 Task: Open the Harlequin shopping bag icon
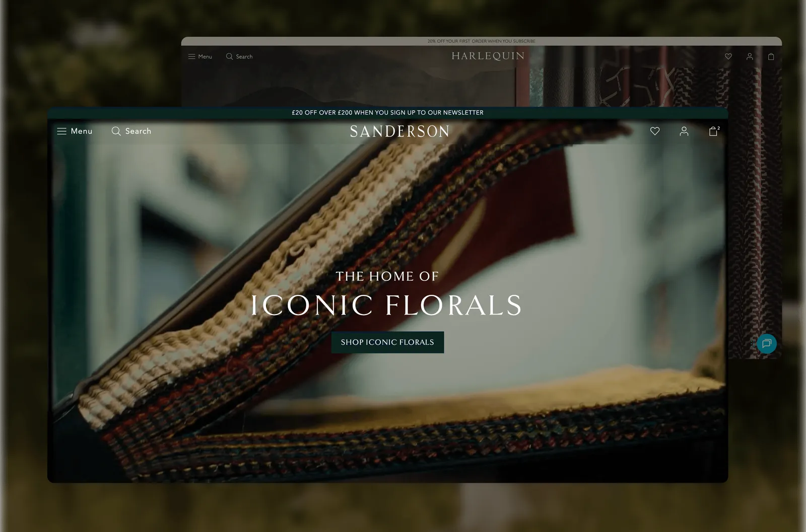(x=771, y=56)
